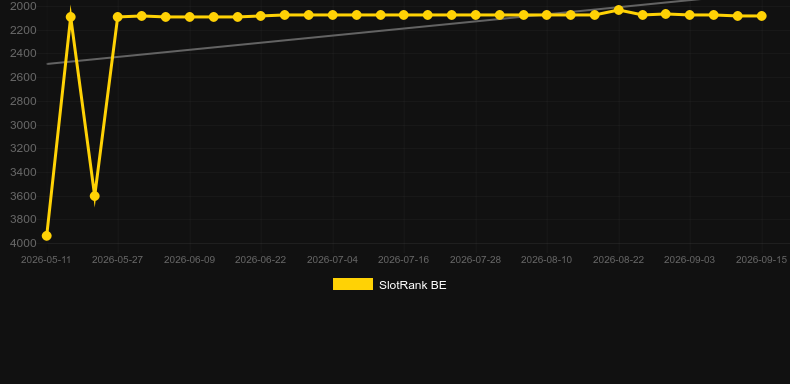
Task: Toggle the SlotRank BE yellow legend swatch
Action: click(x=353, y=284)
